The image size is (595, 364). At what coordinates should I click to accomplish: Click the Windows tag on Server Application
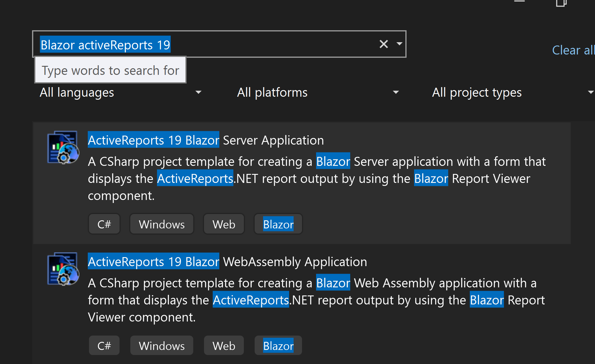pyautogui.click(x=162, y=224)
